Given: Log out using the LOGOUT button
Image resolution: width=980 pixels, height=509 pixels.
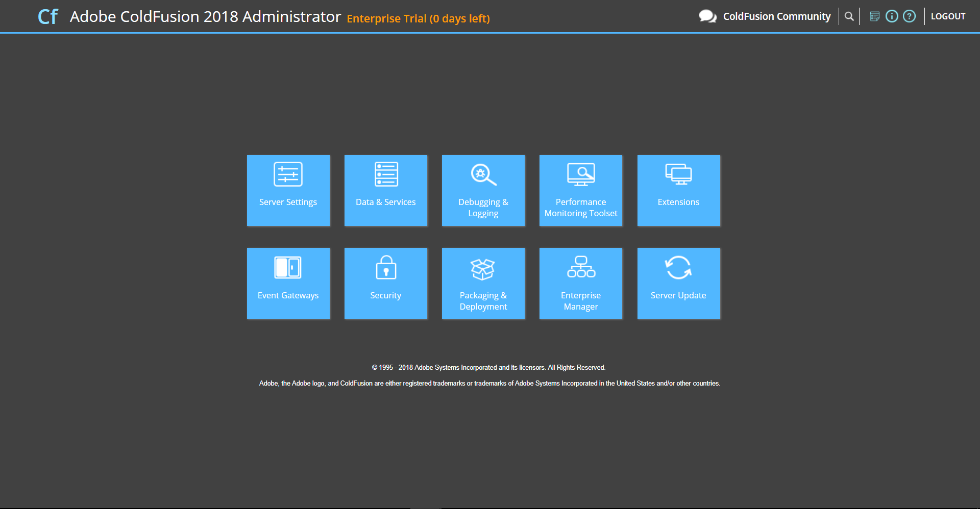Looking at the screenshot, I should (x=948, y=16).
